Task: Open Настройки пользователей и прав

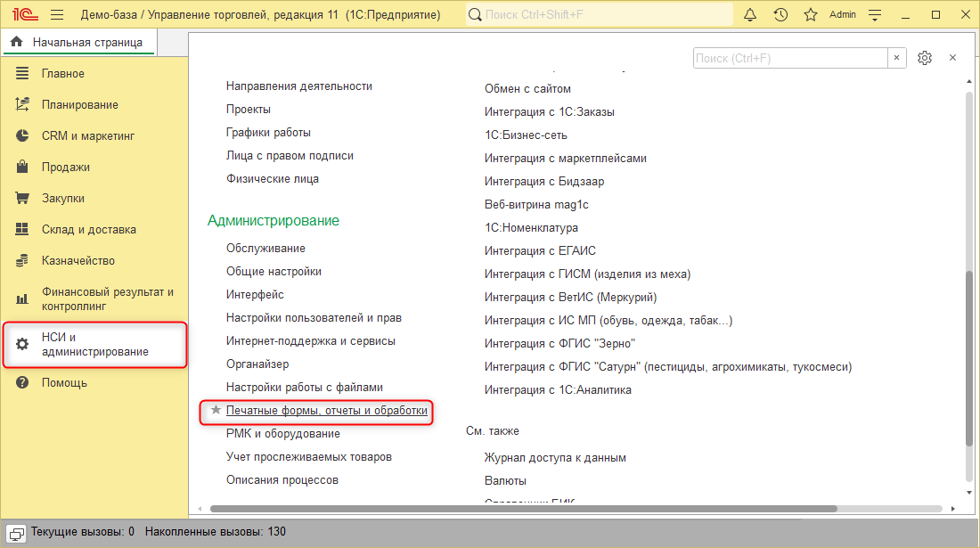Action: [314, 317]
